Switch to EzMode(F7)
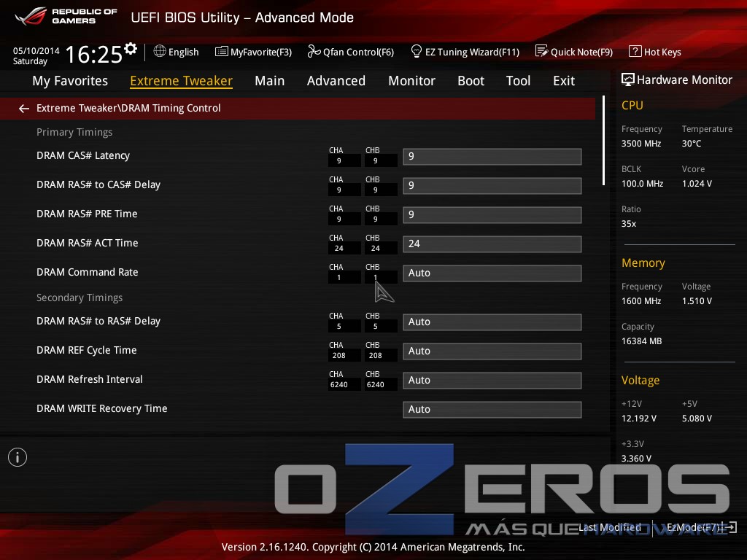Screen dimensions: 747x560 (701, 527)
